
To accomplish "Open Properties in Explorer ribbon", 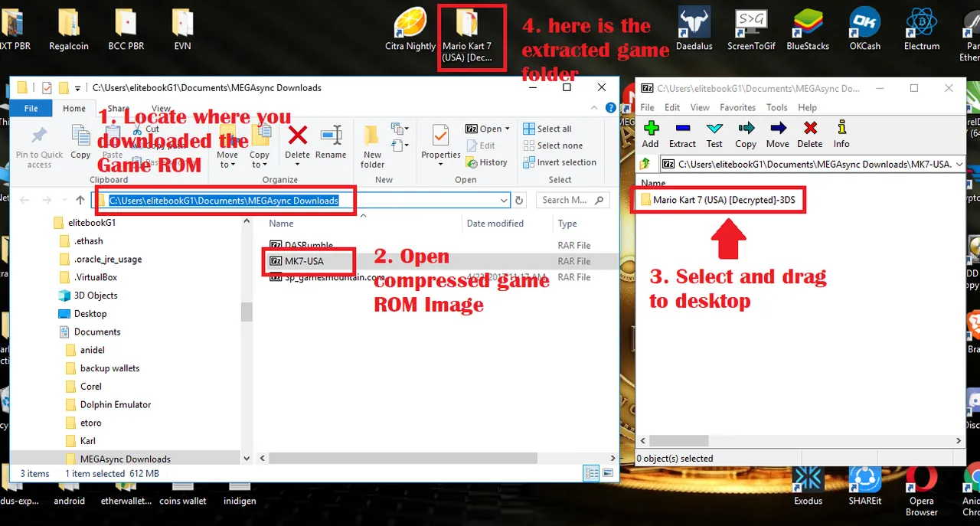I will coord(441,145).
